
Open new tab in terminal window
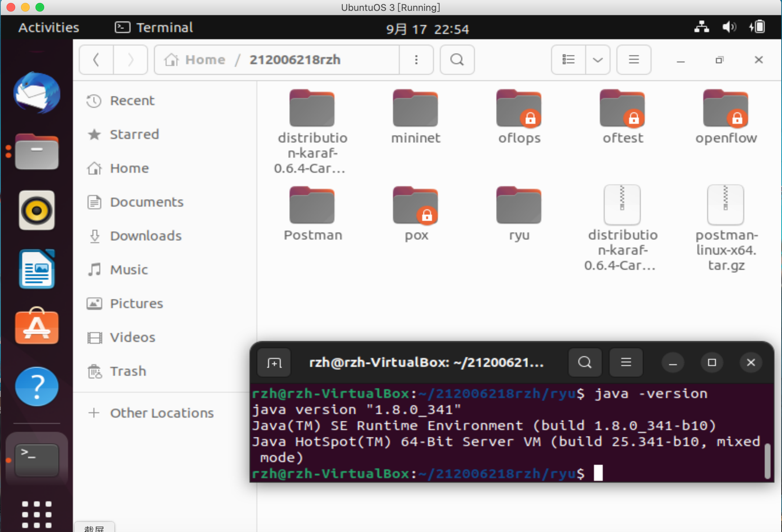(274, 363)
